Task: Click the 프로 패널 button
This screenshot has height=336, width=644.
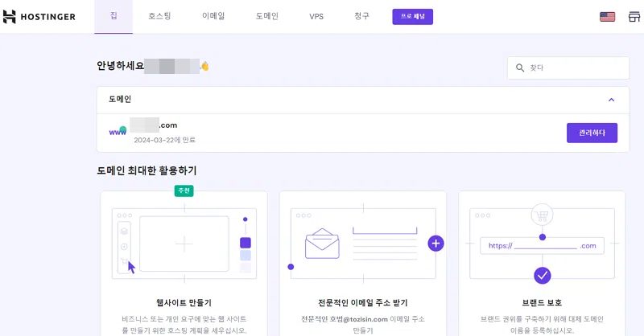Action: 412,16
